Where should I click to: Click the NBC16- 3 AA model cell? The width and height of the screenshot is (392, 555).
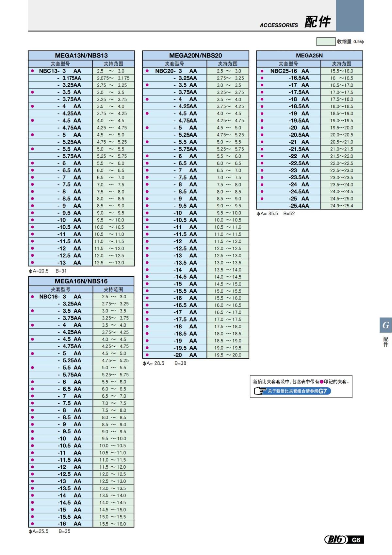point(60,297)
